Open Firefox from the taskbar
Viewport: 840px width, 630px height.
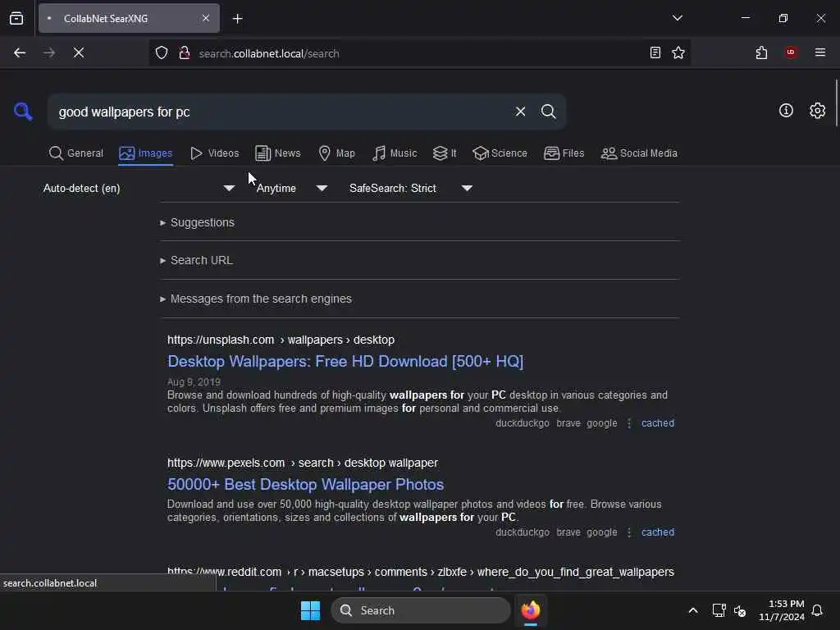click(x=531, y=610)
